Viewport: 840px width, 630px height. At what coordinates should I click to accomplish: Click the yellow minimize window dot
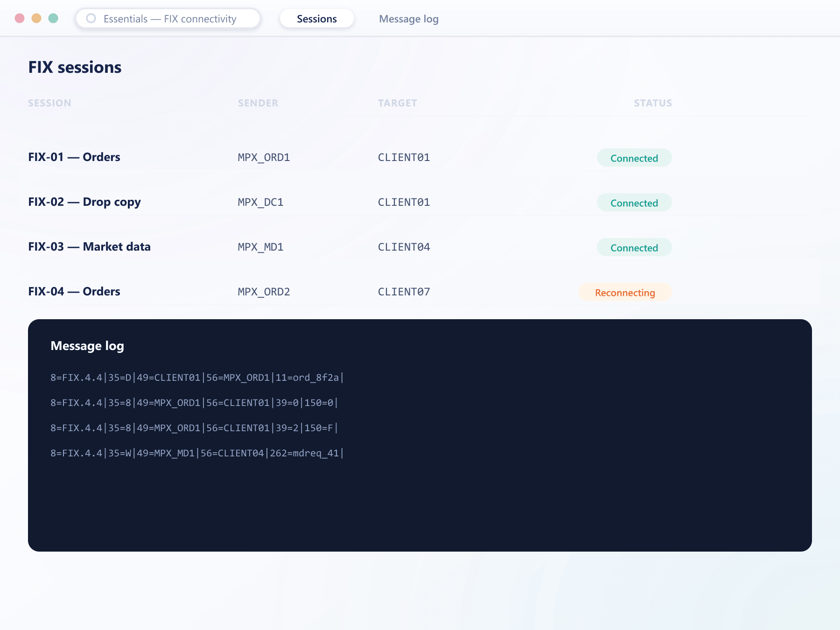(x=36, y=18)
